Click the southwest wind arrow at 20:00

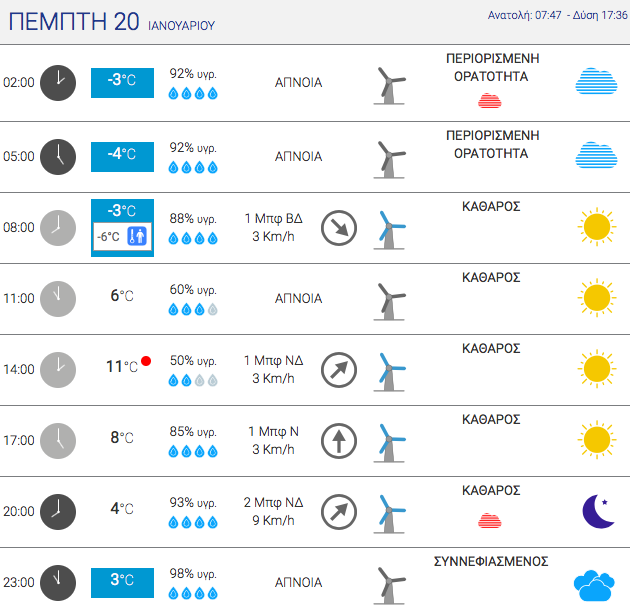pyautogui.click(x=339, y=512)
